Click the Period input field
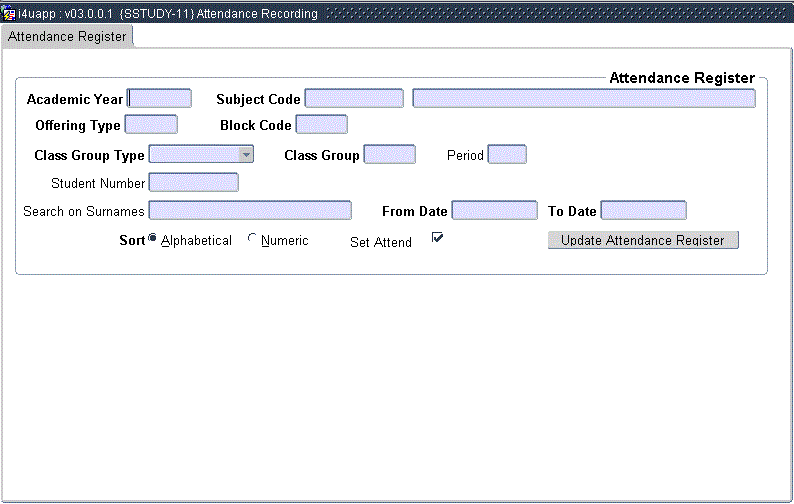 (506, 154)
